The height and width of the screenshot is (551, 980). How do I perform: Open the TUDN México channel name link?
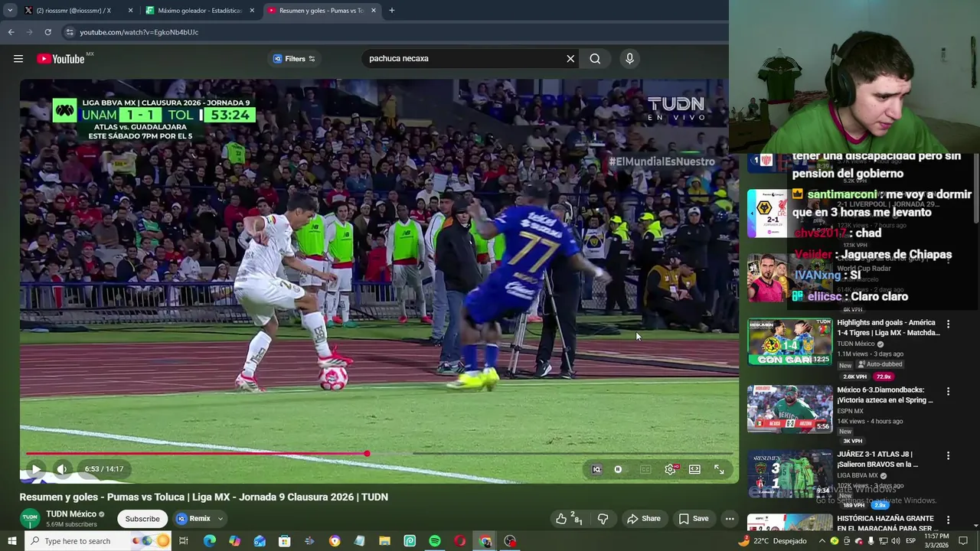click(x=71, y=514)
